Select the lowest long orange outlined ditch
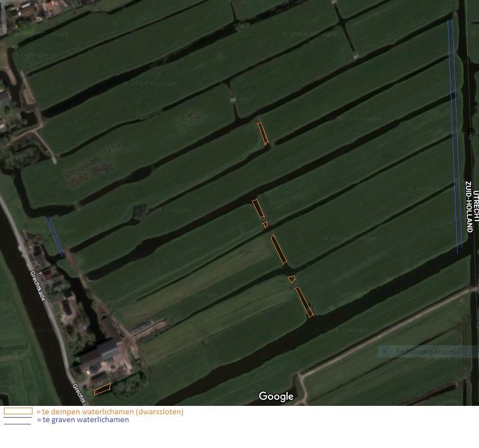479x448 pixels. pos(304,302)
